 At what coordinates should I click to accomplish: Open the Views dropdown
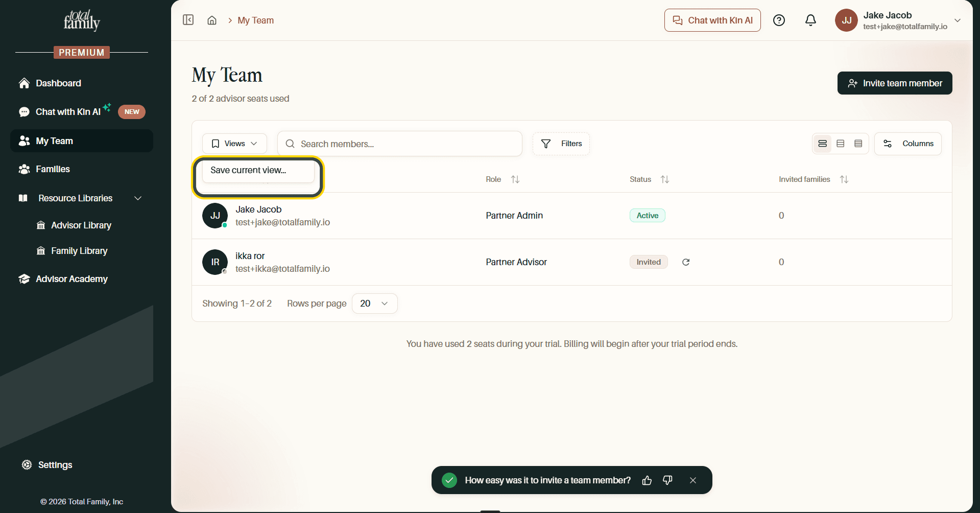click(x=234, y=144)
